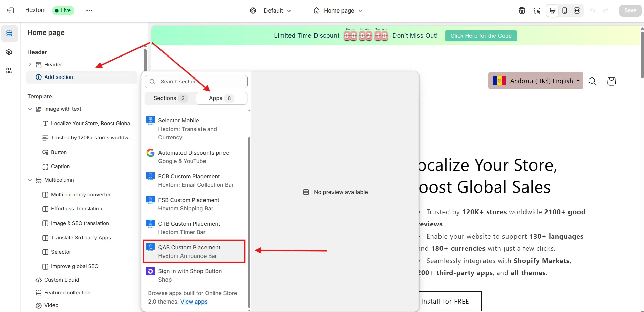Viewport: 644px width, 312px height.
Task: Click the app list scrollbar in popup
Action: (x=249, y=222)
